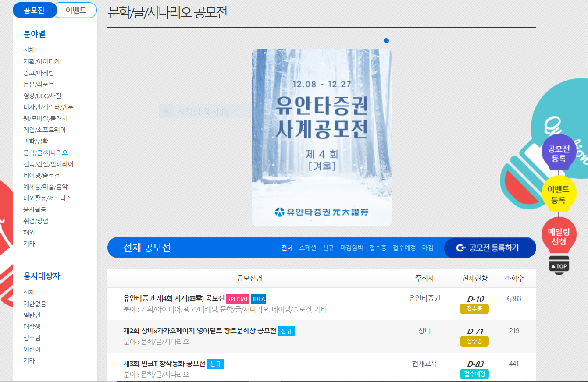
Task: Click the 현재현황 column header
Action: tap(474, 278)
